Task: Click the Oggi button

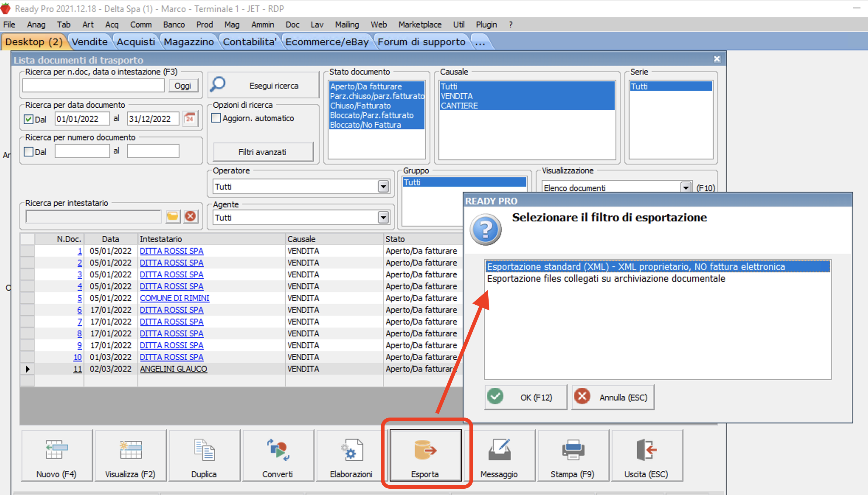Action: point(183,86)
